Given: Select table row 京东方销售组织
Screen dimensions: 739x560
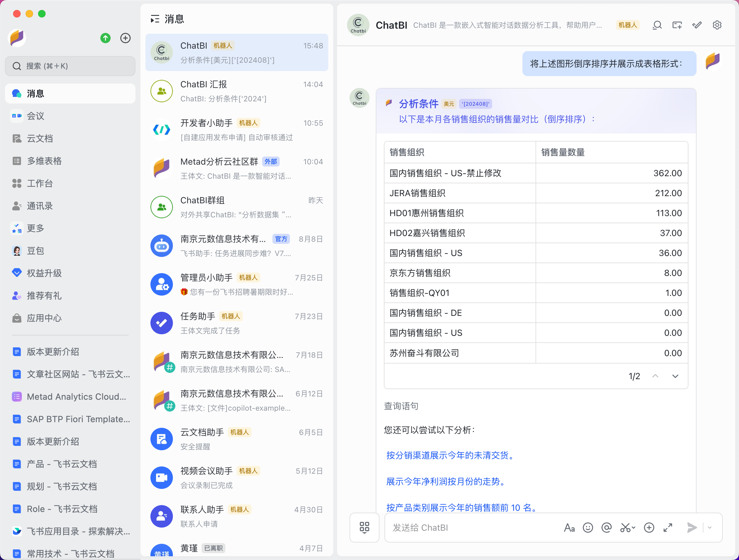Looking at the screenshot, I should tap(536, 273).
